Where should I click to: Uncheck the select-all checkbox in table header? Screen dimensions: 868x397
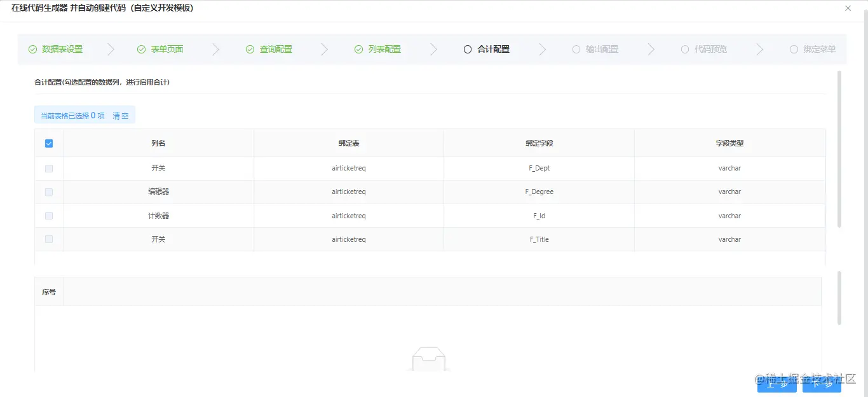point(49,143)
